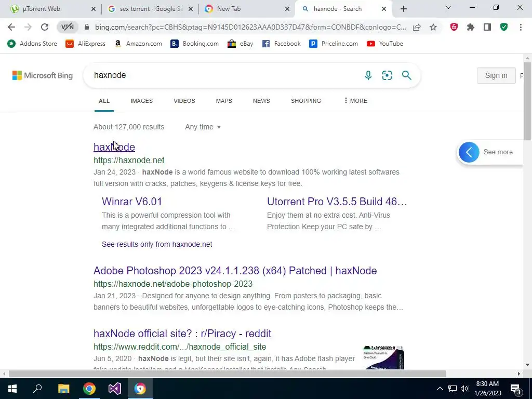Reload the current Bing page
Viewport: 532px width, 399px height.
click(x=45, y=27)
